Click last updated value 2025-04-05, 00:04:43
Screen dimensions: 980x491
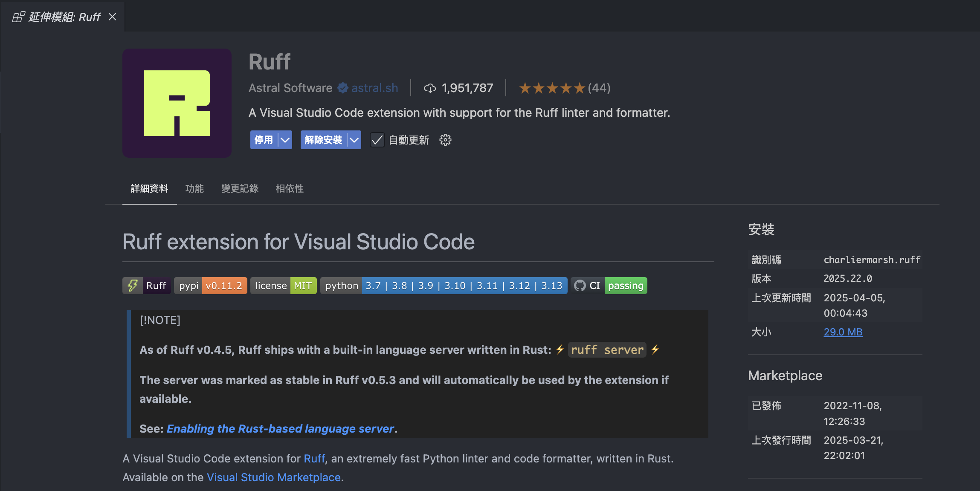point(854,305)
